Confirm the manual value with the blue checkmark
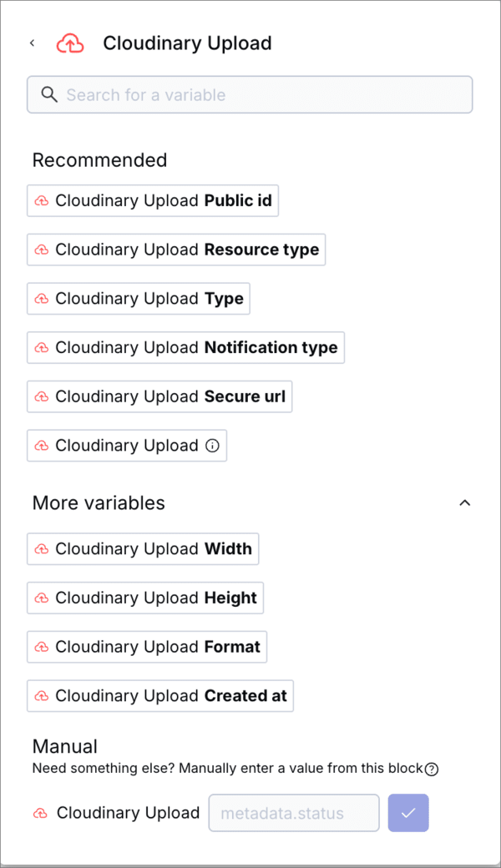The width and height of the screenshot is (501, 868). (408, 812)
